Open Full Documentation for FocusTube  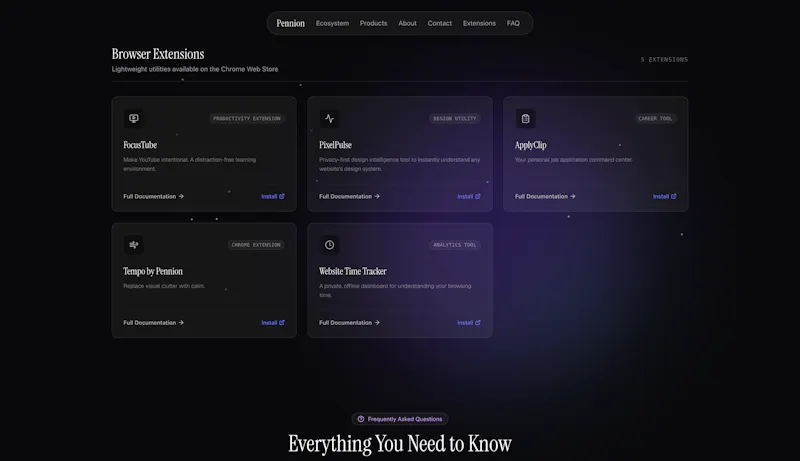point(154,196)
